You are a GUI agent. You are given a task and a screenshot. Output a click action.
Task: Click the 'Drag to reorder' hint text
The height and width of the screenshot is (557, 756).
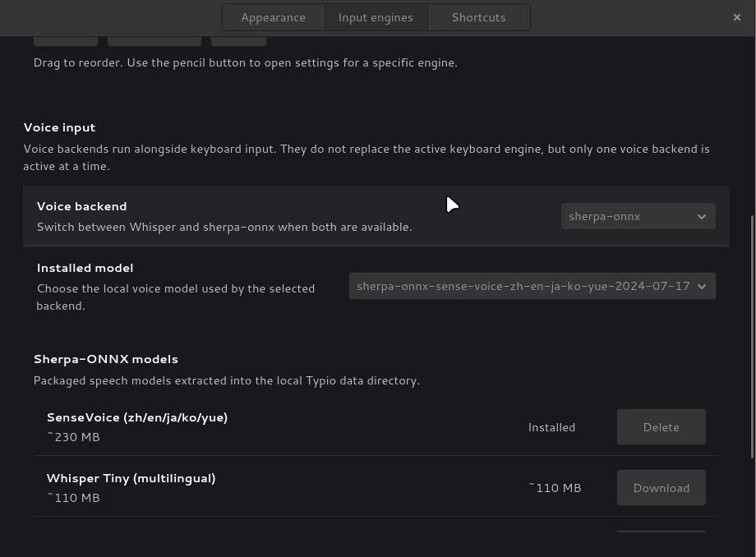coord(245,62)
